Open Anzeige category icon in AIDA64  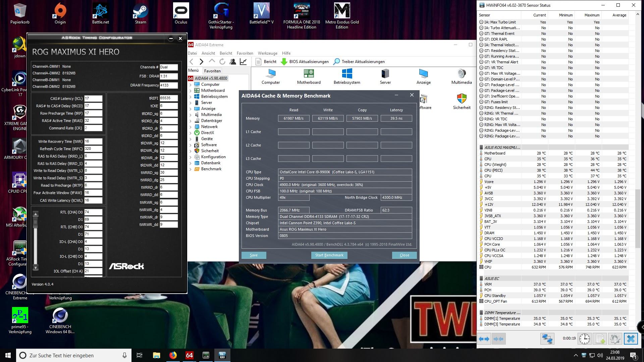click(x=423, y=77)
